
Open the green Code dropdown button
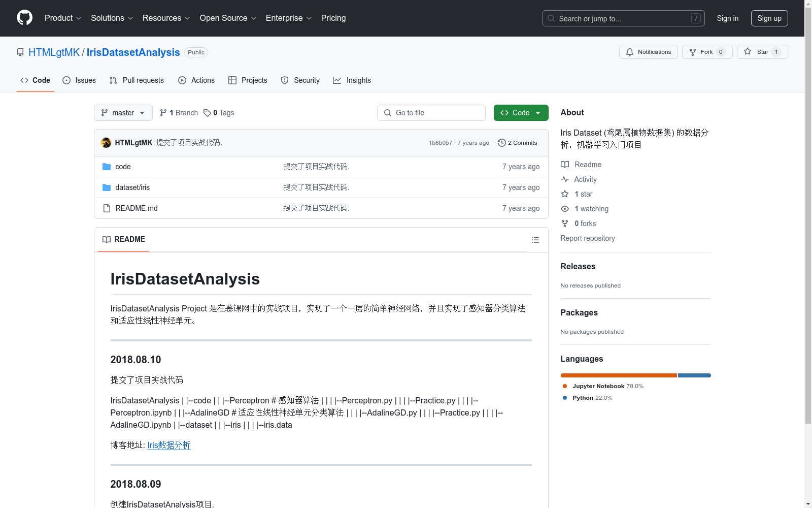(521, 113)
